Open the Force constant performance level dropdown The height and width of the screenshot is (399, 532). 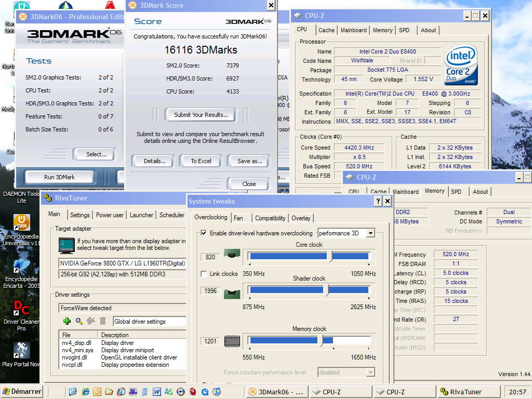pos(370,373)
